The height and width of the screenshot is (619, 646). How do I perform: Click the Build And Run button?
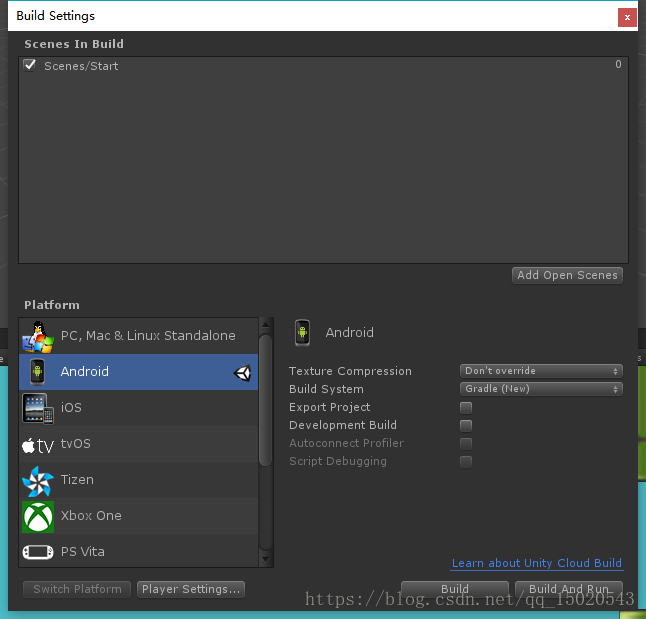569,589
